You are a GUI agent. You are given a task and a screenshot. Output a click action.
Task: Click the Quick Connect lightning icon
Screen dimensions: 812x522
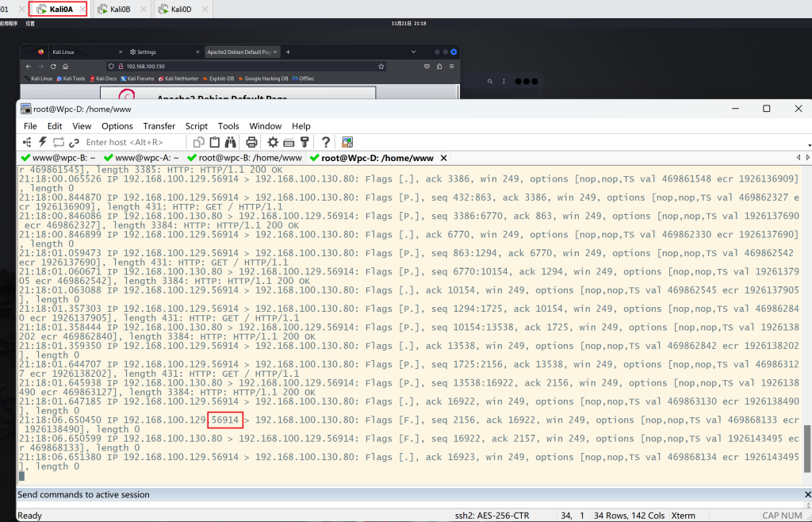point(43,142)
